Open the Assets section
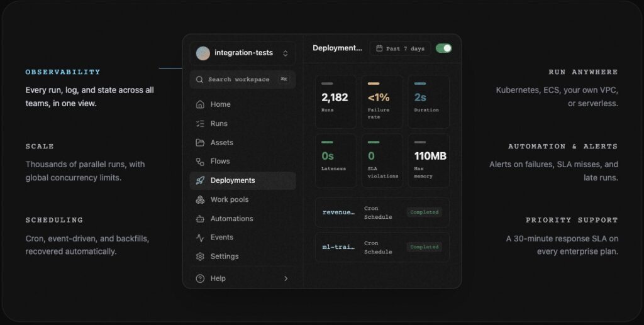 click(x=243, y=143)
